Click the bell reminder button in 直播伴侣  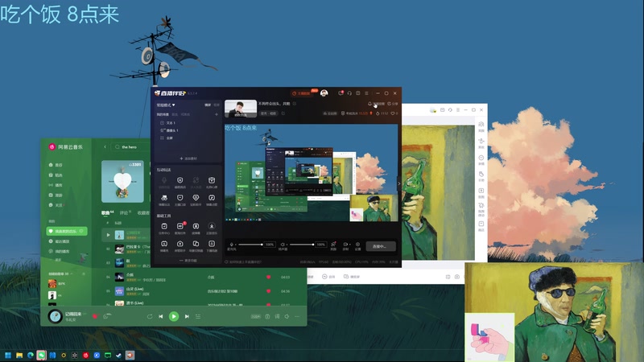point(376,104)
